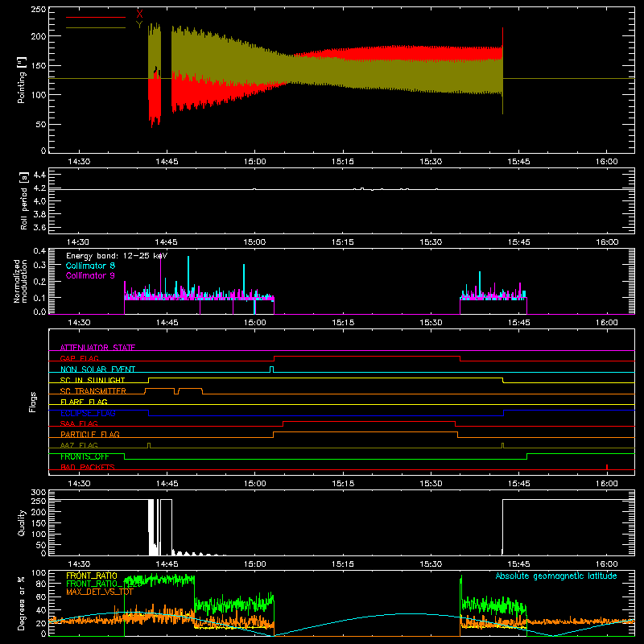
Task: Click the 'Normalized modulation' axis title
Action: (20, 281)
